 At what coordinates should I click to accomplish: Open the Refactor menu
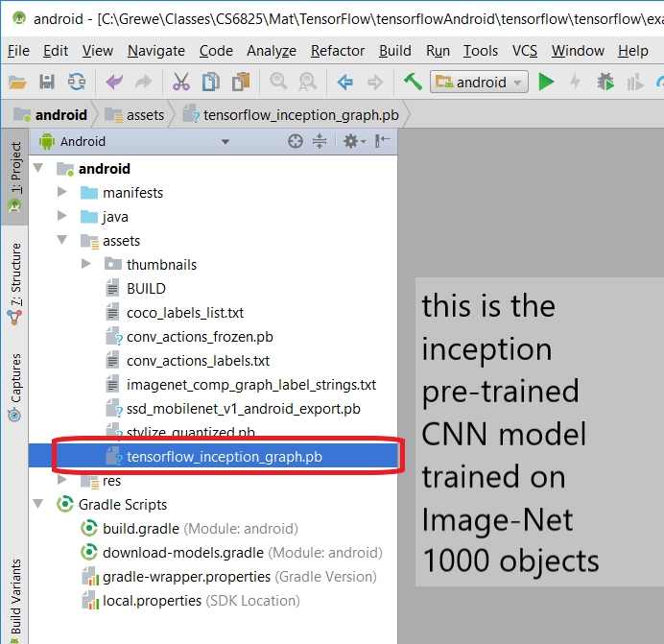pos(338,51)
